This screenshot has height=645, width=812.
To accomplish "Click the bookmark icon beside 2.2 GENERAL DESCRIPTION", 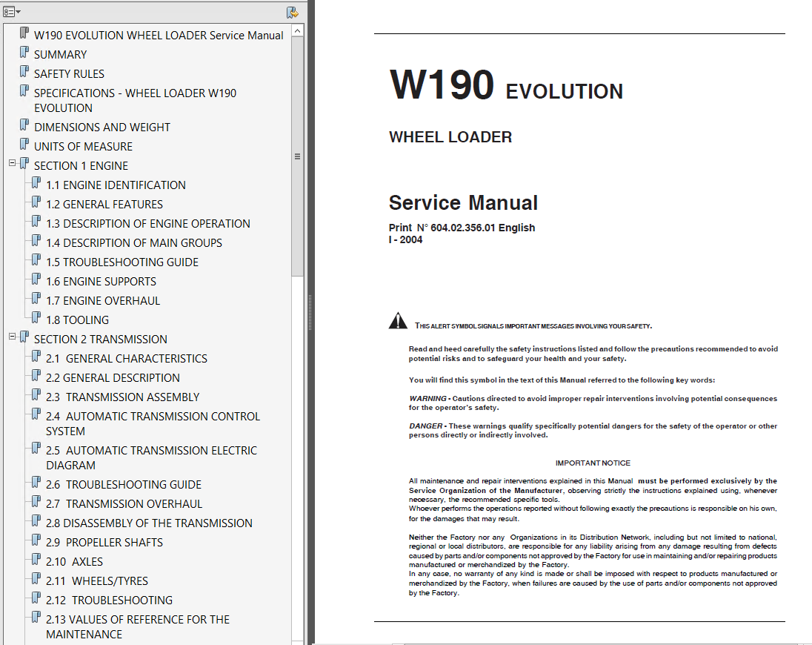I will click(36, 376).
